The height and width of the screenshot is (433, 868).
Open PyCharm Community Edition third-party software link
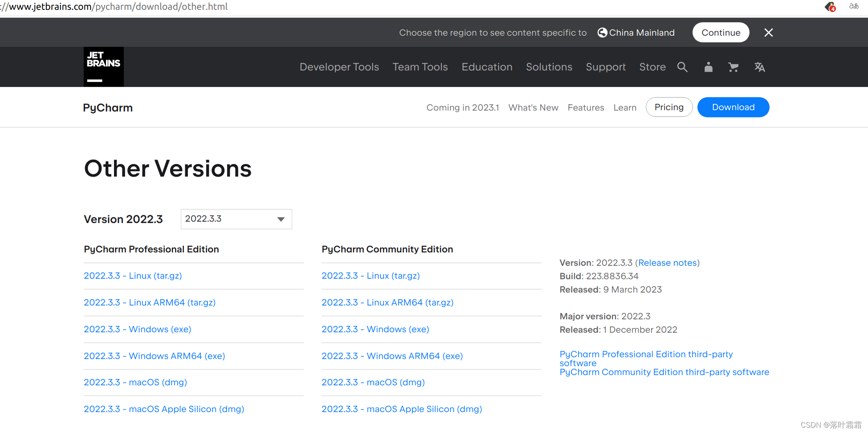[664, 372]
